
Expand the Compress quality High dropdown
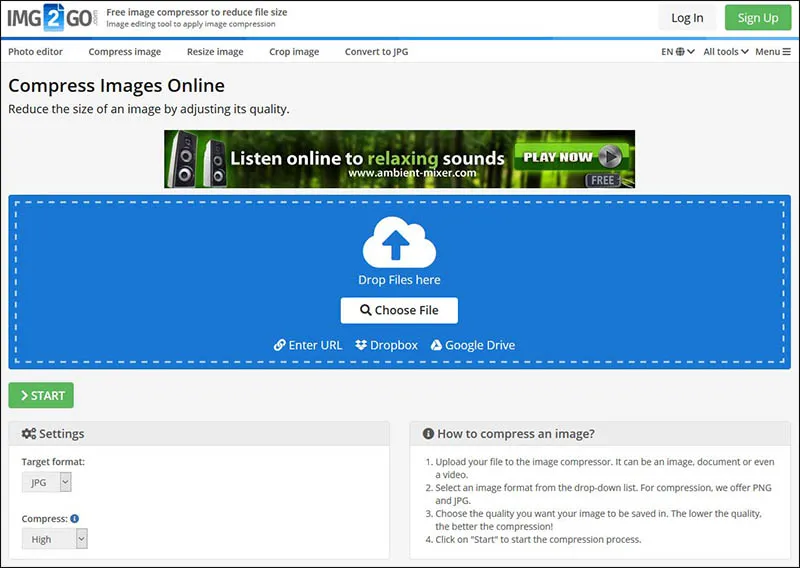pos(55,539)
